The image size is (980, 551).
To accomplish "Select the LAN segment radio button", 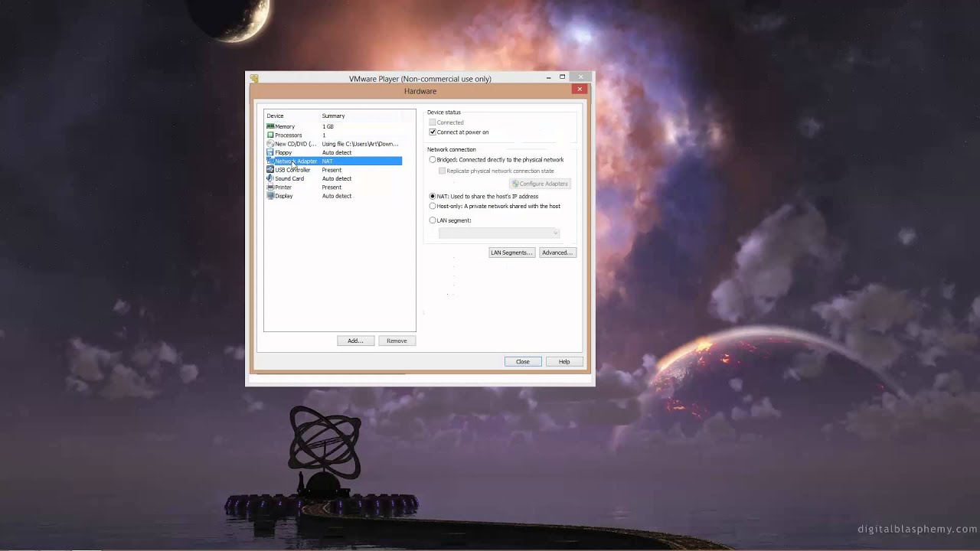I will coord(433,220).
